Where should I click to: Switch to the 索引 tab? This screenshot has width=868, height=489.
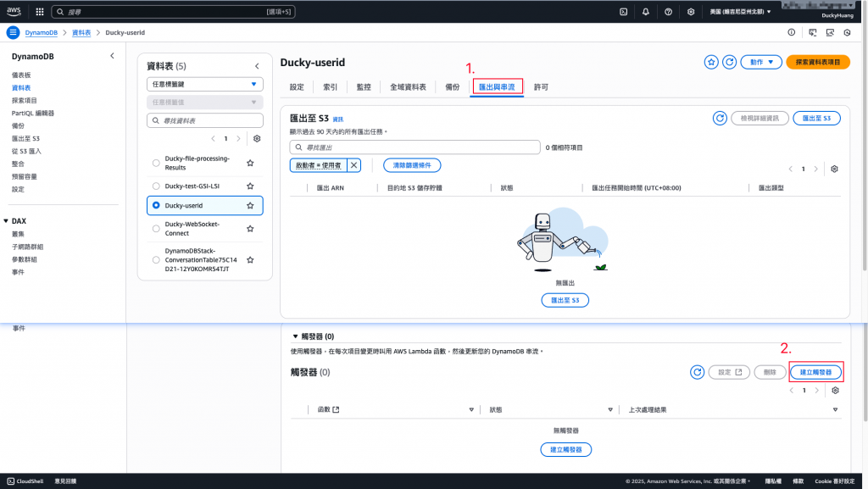tap(330, 86)
